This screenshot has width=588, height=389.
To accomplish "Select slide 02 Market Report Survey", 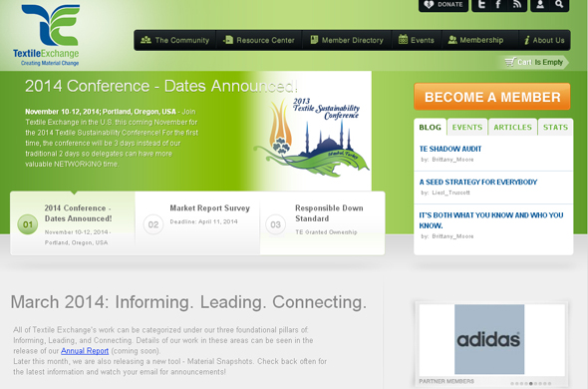I will (x=197, y=223).
